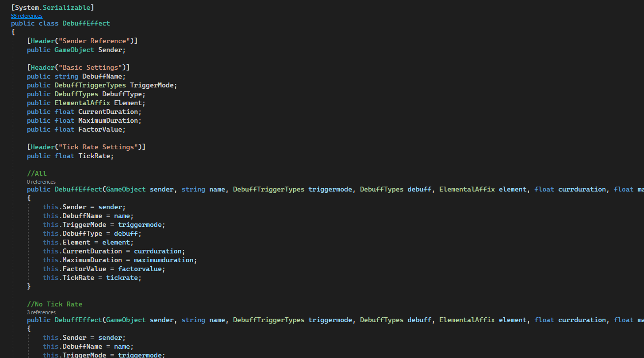Click the DebuffEffect class name in class declaration
This screenshot has width=644, height=358.
click(x=86, y=24)
